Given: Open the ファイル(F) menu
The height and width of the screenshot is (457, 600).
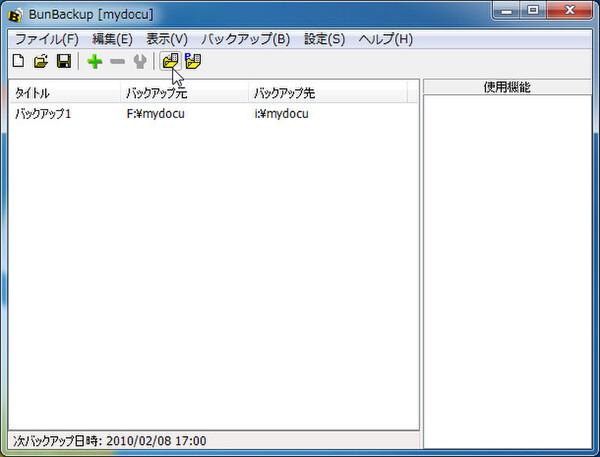Looking at the screenshot, I should pos(47,39).
